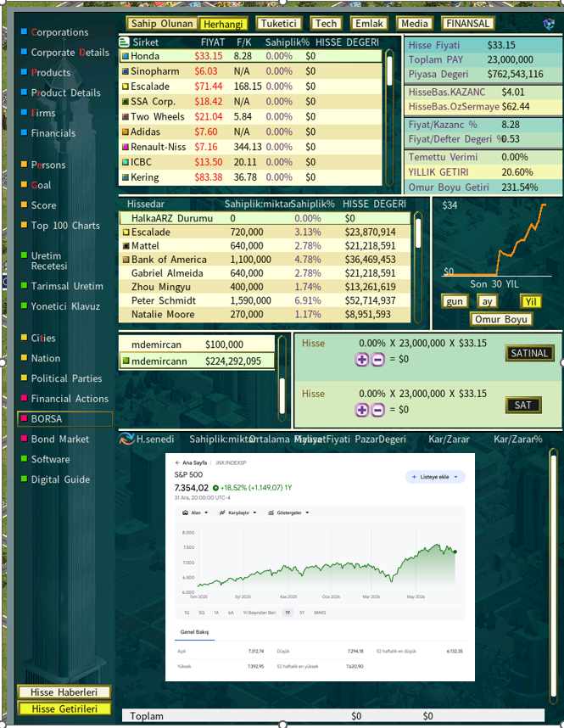Filter stocks by Emlak sector
This screenshot has height=728, width=564.
[x=369, y=23]
